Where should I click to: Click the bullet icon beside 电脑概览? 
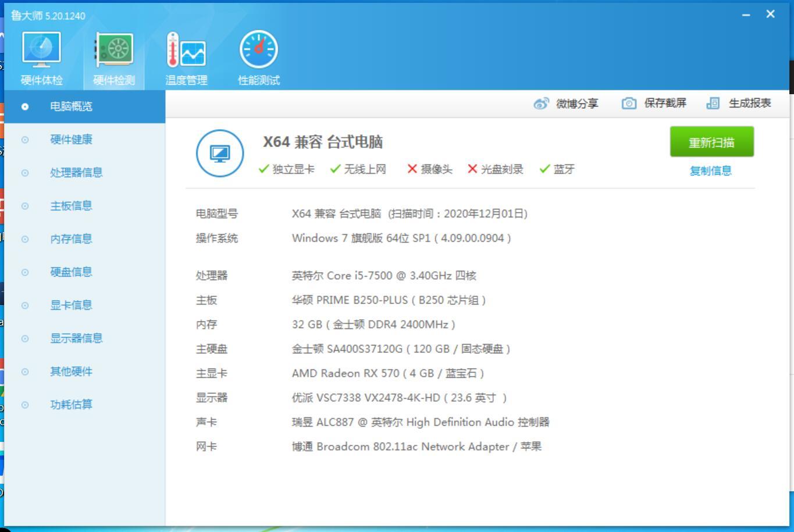click(x=25, y=106)
